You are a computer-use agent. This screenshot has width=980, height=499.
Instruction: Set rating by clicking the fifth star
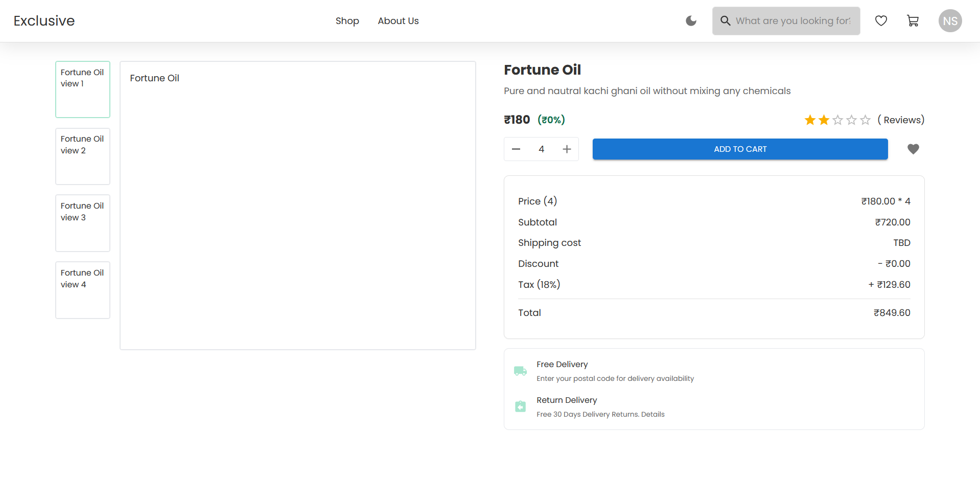[x=865, y=120]
